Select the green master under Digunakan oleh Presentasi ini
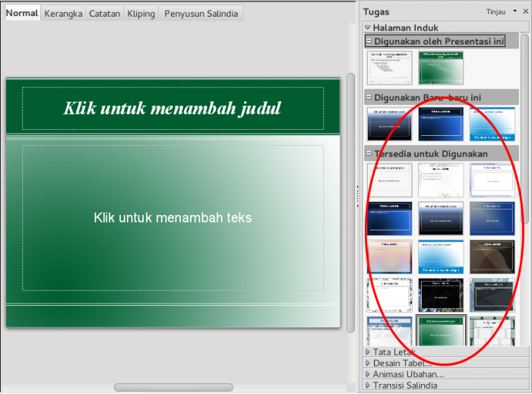Viewport: 532px width, 394px height. click(x=441, y=68)
